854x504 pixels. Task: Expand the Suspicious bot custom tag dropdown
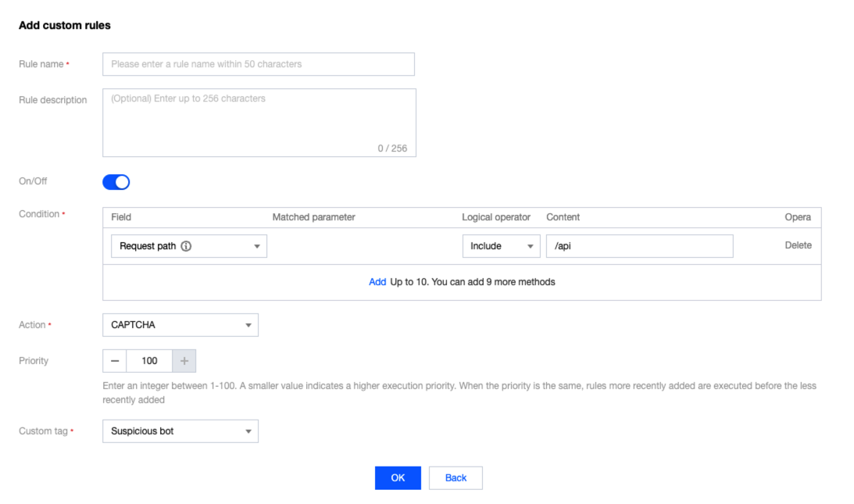coord(180,431)
